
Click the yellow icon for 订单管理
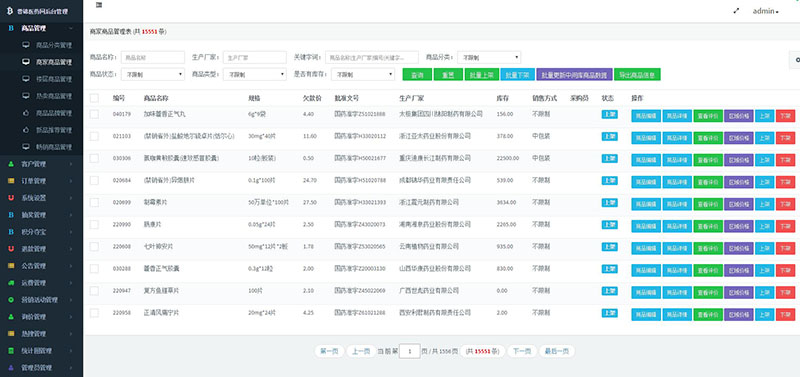point(11,181)
